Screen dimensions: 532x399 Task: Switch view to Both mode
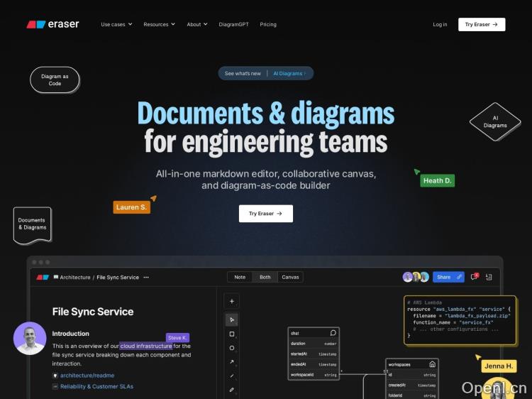pos(265,277)
